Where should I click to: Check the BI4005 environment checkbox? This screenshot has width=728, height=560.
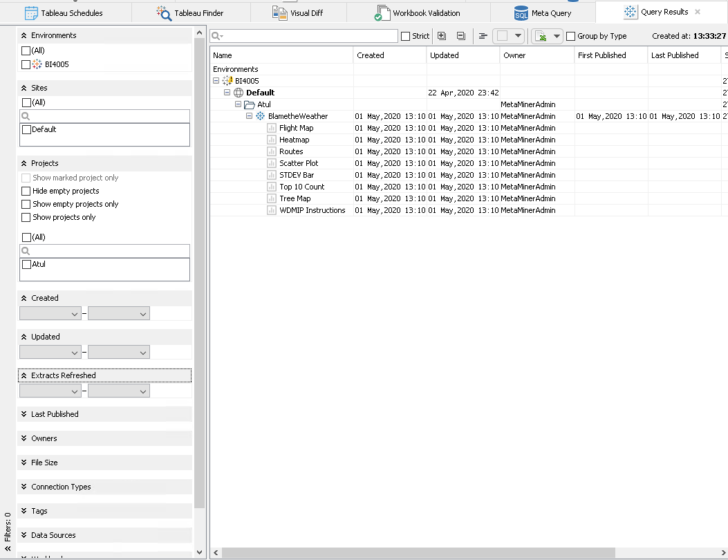[26, 64]
